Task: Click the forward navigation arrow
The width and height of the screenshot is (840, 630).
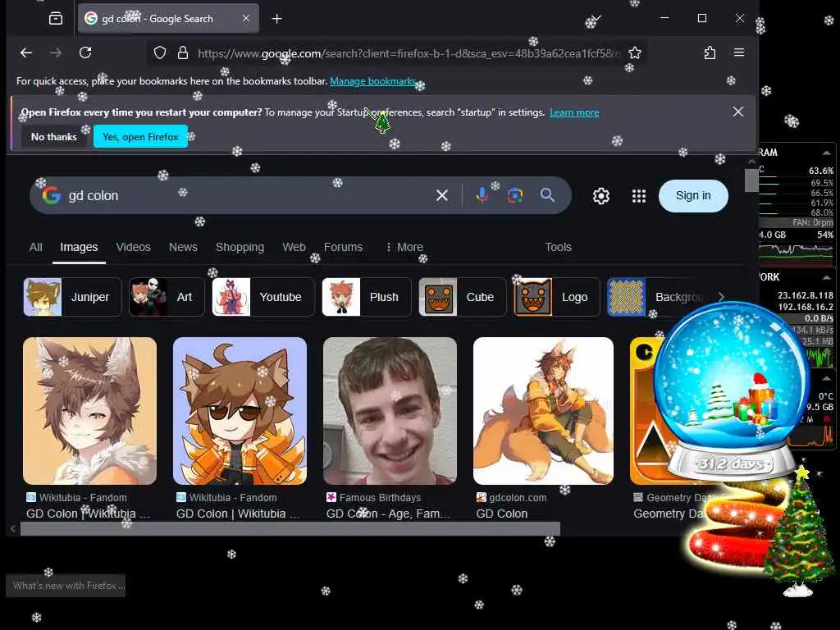Action: (55, 52)
